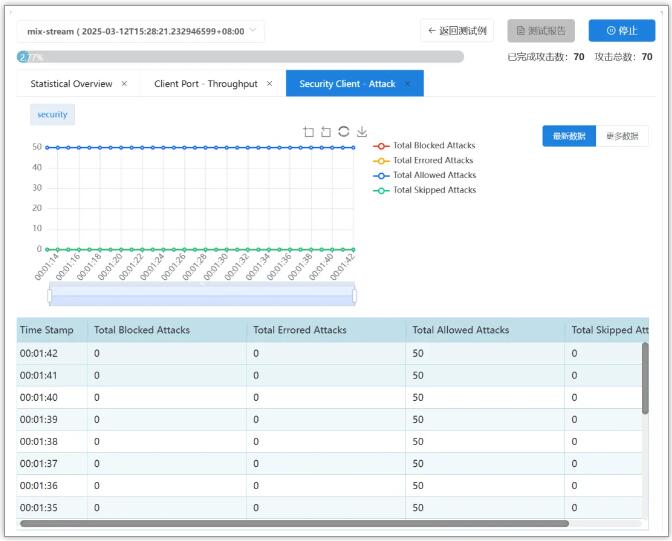Select 最新数据 data view option
The image size is (672, 541).
tap(569, 136)
